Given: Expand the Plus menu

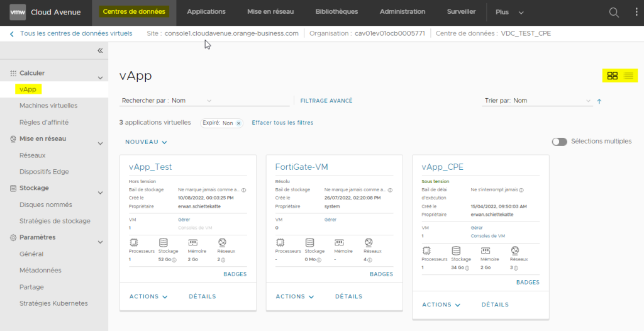Looking at the screenshot, I should [509, 13].
